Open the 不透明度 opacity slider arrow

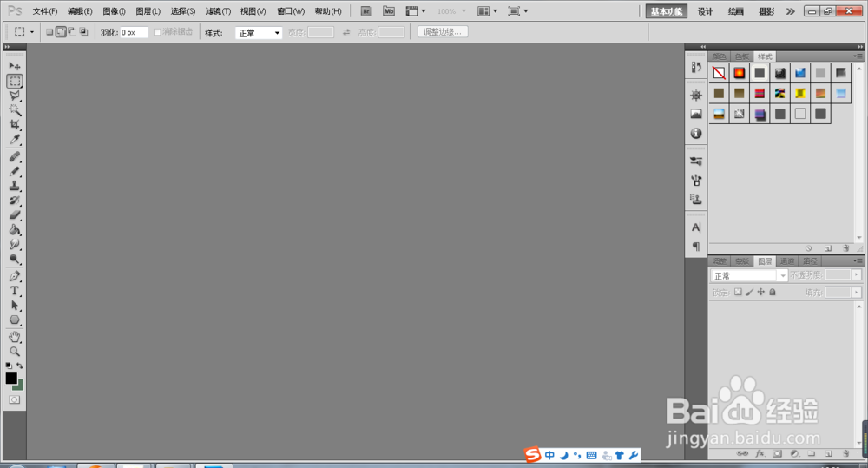point(857,274)
